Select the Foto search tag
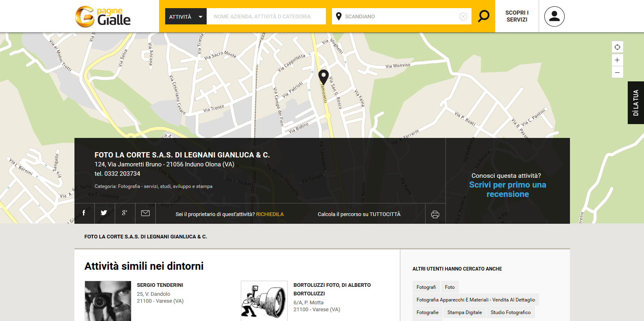Viewport: 644px width, 321px height. [x=450, y=287]
